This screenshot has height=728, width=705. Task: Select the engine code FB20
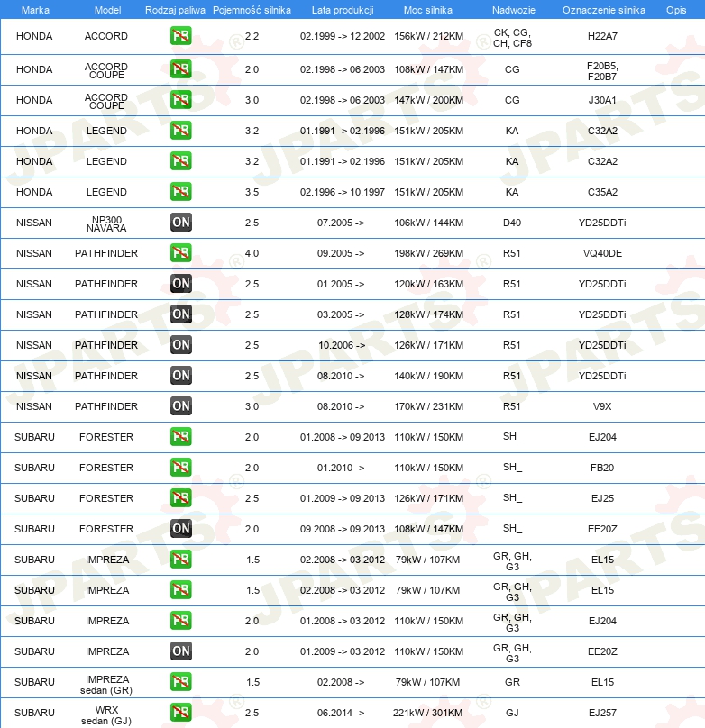click(602, 468)
